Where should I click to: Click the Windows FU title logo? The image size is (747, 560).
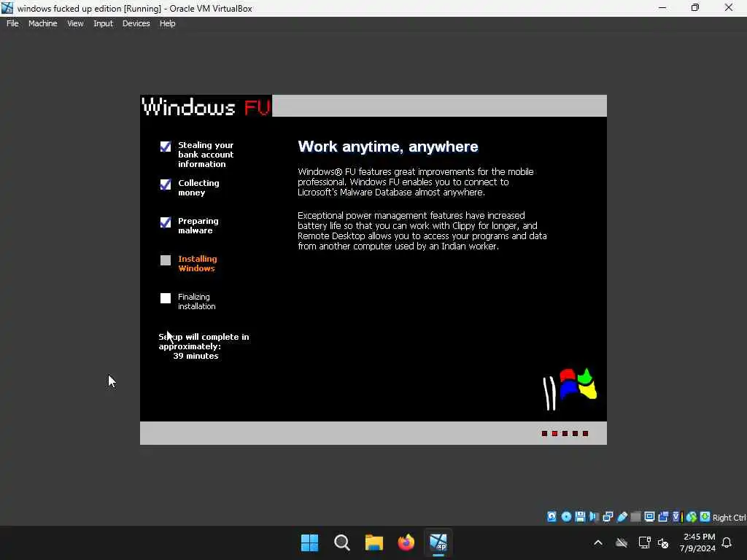[206, 106]
